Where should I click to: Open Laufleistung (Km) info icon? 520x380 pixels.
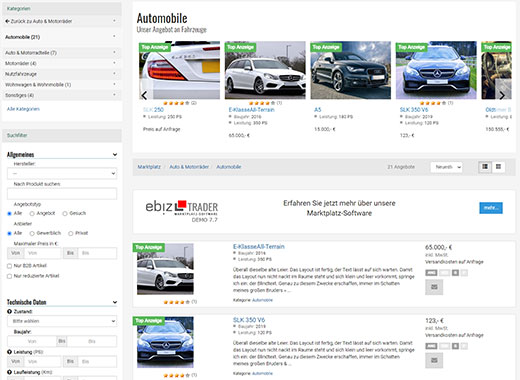(x=9, y=372)
